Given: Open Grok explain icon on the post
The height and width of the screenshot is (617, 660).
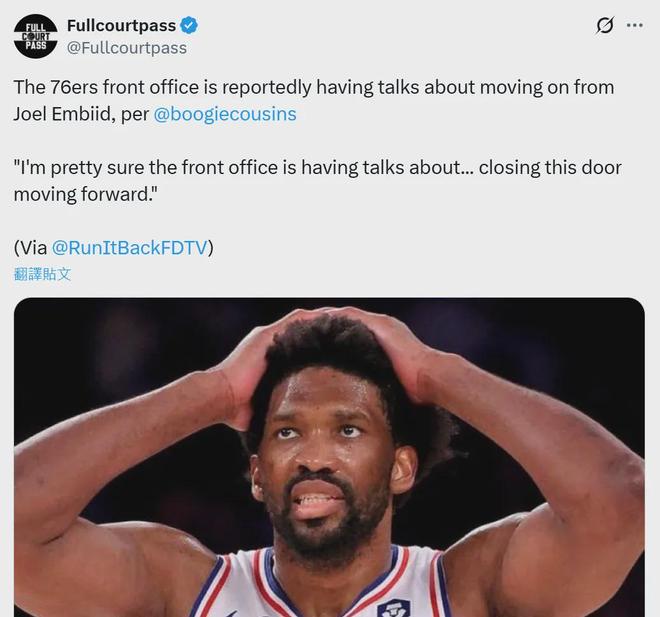Looking at the screenshot, I should pyautogui.click(x=605, y=25).
